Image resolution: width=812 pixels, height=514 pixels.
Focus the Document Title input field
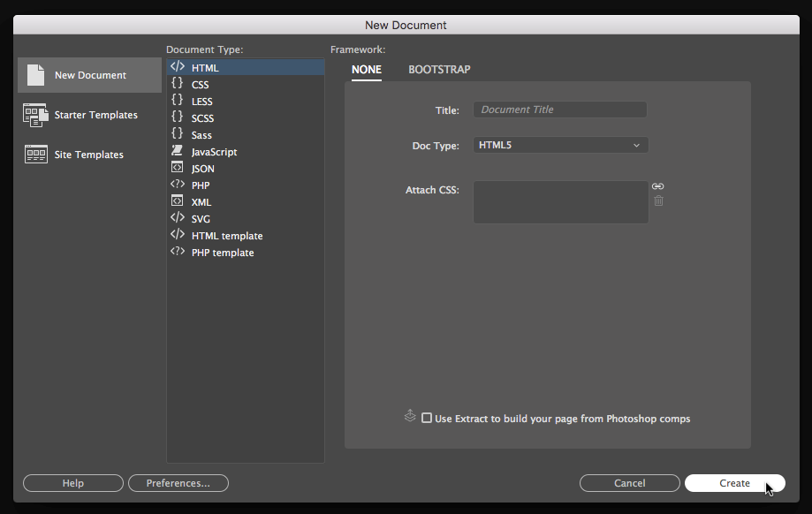(x=560, y=110)
